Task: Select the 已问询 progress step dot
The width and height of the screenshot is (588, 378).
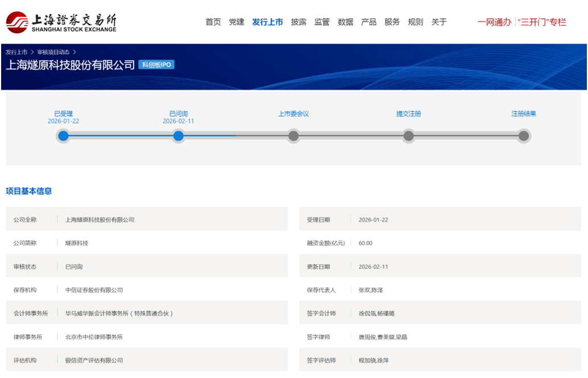Action: (179, 135)
